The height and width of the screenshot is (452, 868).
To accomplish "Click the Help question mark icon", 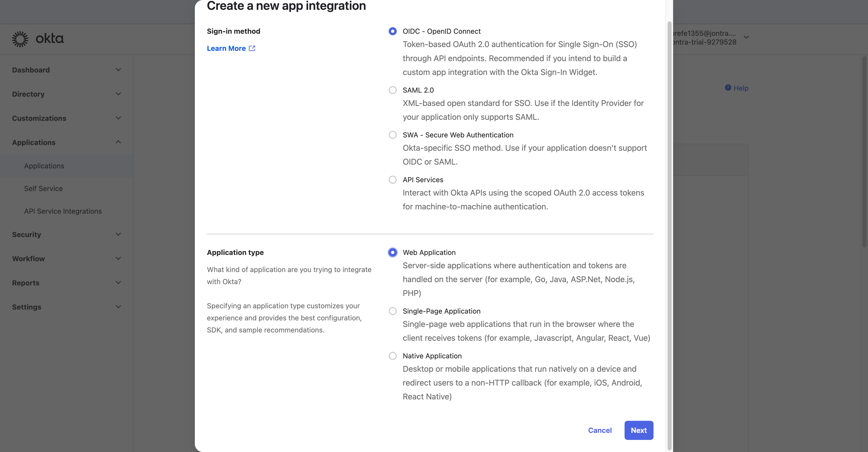I will (x=728, y=88).
